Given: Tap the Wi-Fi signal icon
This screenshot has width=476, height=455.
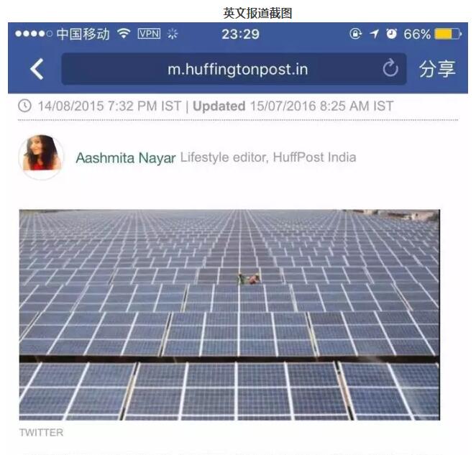Looking at the screenshot, I should point(124,33).
